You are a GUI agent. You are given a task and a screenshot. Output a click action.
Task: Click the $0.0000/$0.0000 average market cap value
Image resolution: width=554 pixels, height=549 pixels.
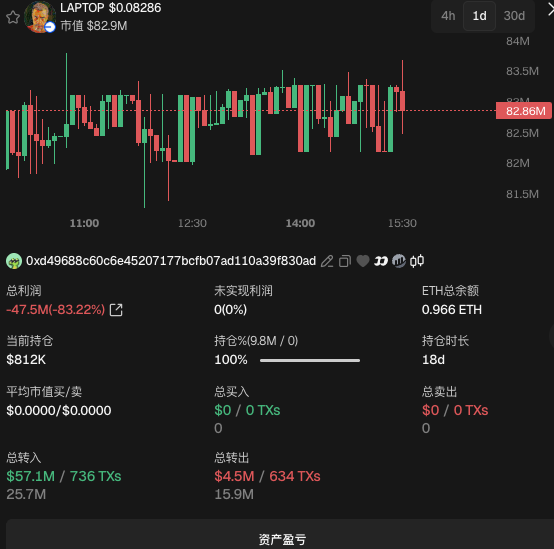click(x=59, y=411)
